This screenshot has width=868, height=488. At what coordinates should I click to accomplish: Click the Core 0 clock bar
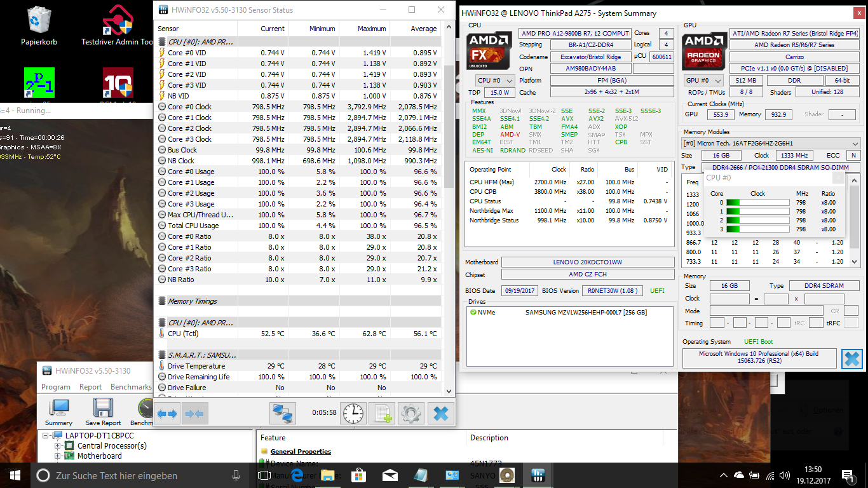[758, 203]
